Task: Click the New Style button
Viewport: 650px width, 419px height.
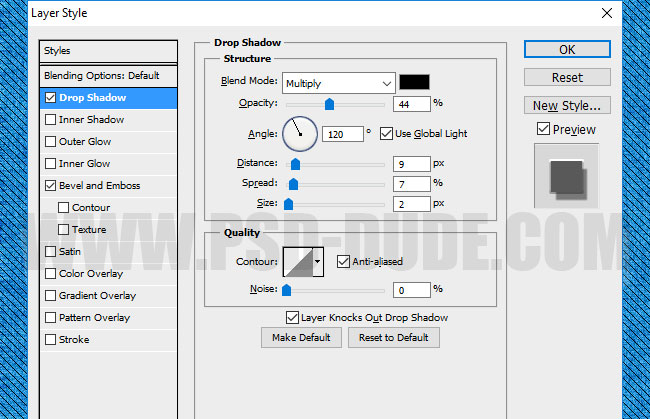Action: [566, 105]
